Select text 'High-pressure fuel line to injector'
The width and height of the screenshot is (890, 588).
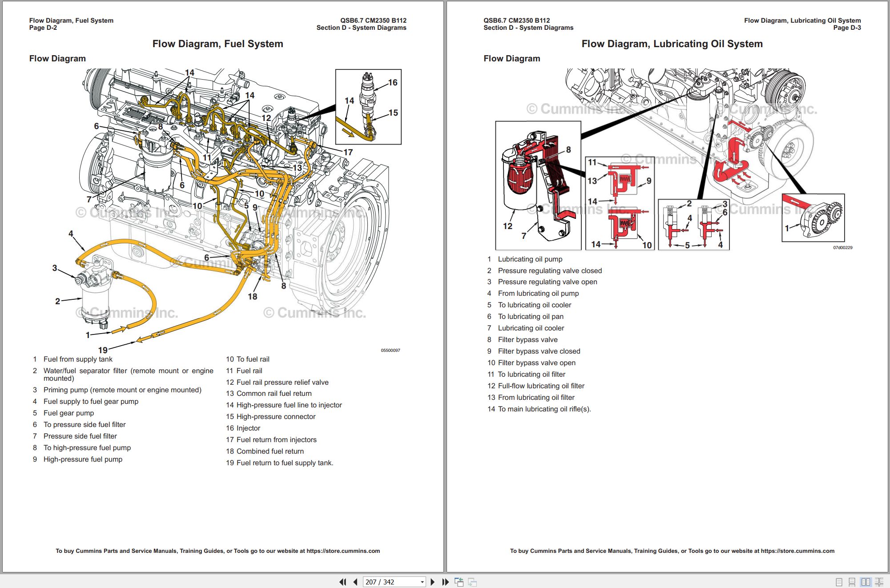(x=289, y=405)
